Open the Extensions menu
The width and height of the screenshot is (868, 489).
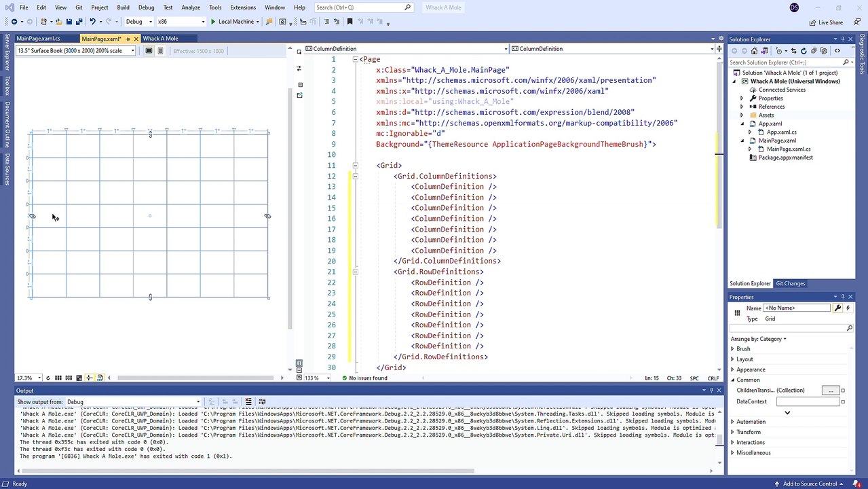243,7
